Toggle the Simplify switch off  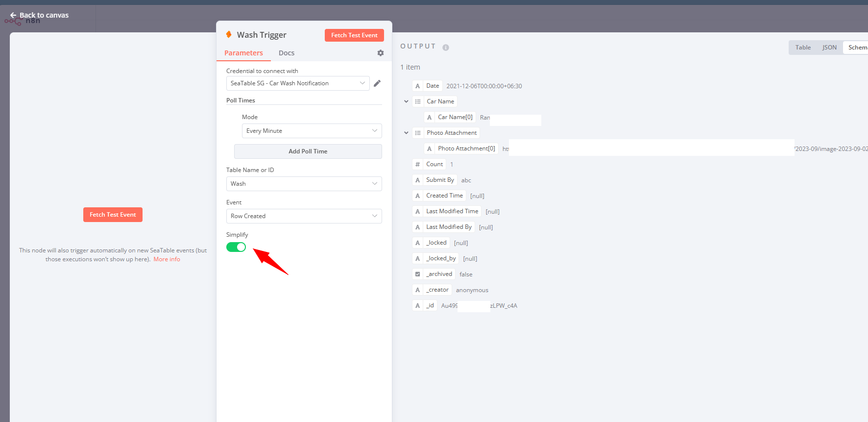click(236, 247)
